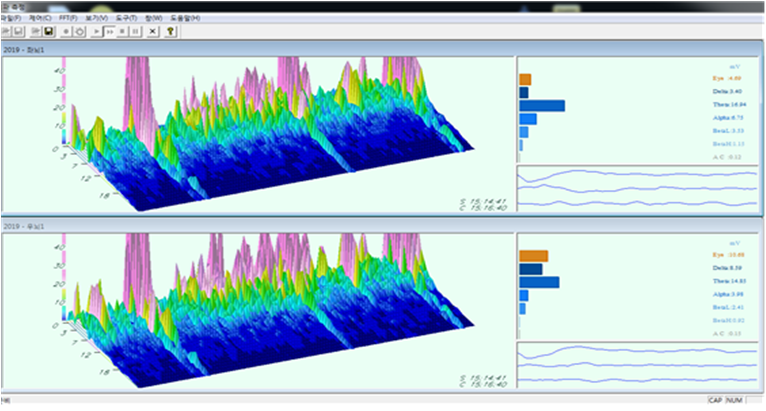Click the circular reset icon in toolbar
This screenshot has width=766, height=411.
[78, 31]
